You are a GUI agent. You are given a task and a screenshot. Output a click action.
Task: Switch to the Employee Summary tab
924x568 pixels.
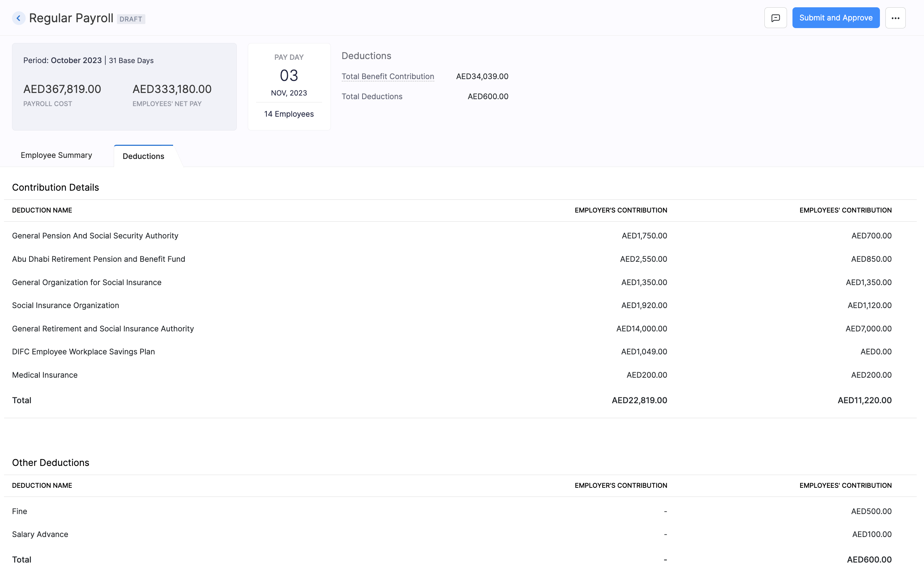point(56,155)
